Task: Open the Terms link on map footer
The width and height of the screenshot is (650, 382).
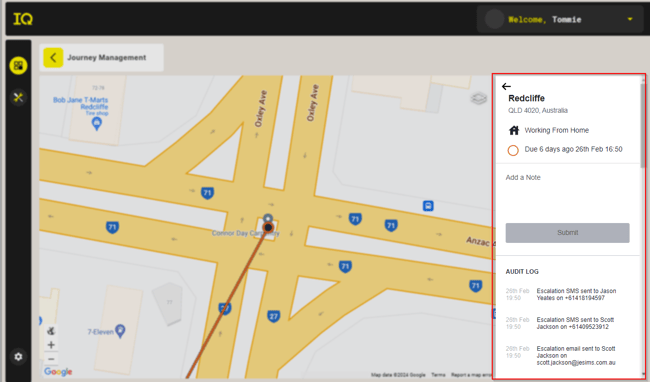Action: pos(438,375)
